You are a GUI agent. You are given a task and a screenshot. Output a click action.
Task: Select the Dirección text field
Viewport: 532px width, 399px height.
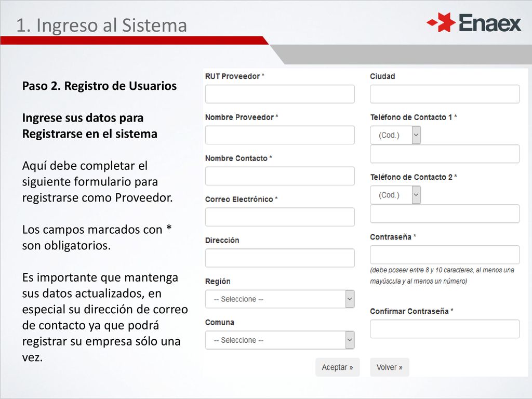280,258
